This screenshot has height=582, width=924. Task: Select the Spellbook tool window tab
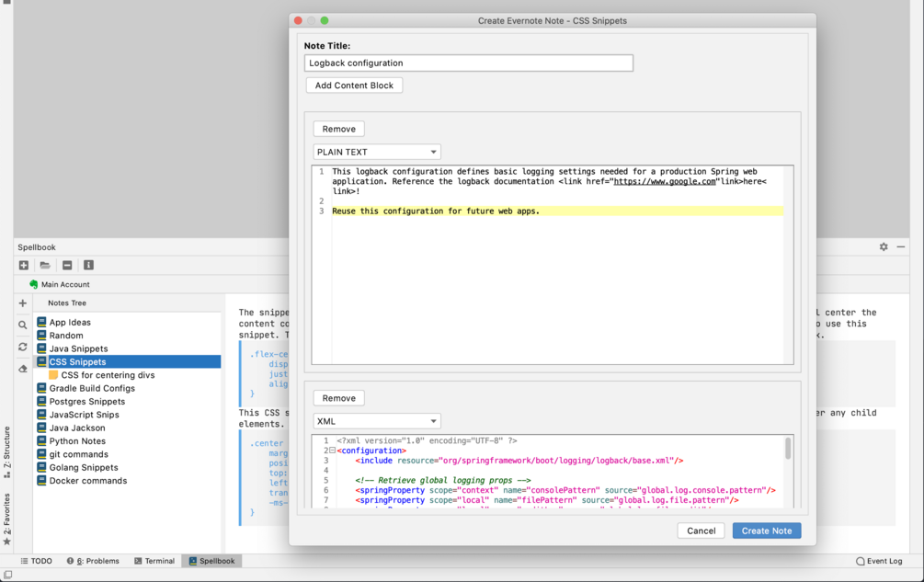211,561
